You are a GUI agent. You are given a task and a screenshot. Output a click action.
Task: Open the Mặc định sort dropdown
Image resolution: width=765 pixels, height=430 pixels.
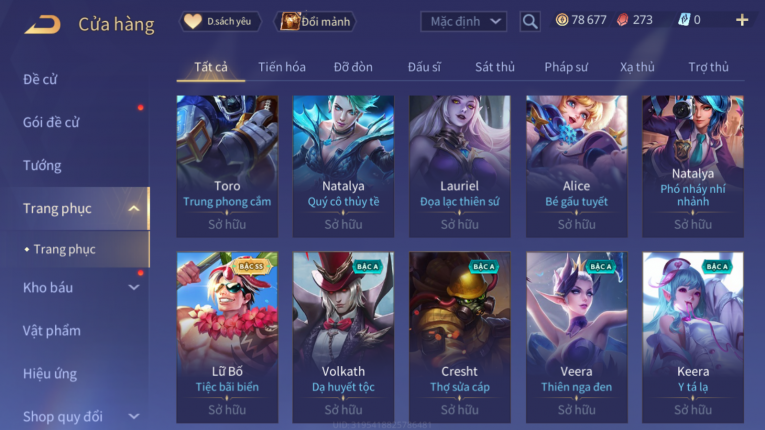tap(463, 21)
